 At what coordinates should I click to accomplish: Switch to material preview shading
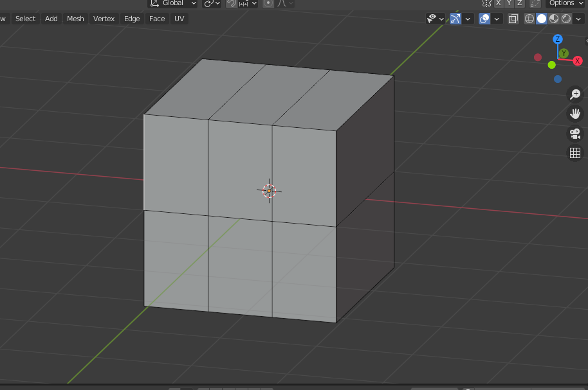click(x=554, y=19)
